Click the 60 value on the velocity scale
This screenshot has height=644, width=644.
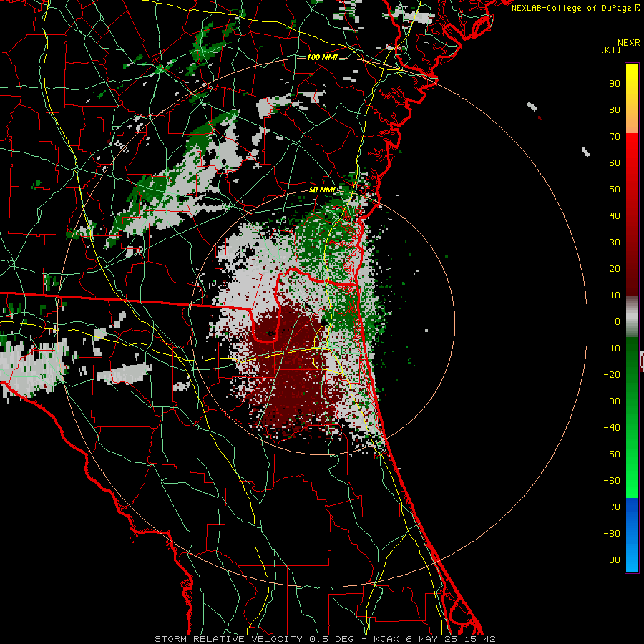tap(615, 163)
